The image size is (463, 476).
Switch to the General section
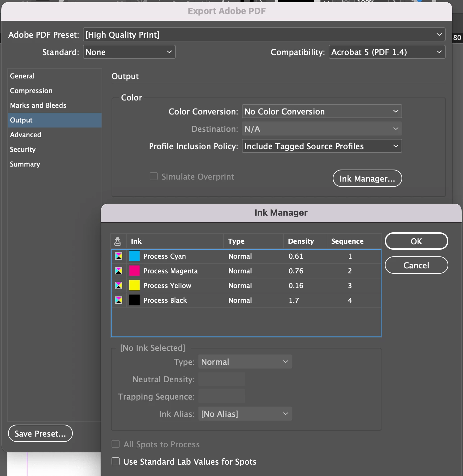pyautogui.click(x=55, y=76)
